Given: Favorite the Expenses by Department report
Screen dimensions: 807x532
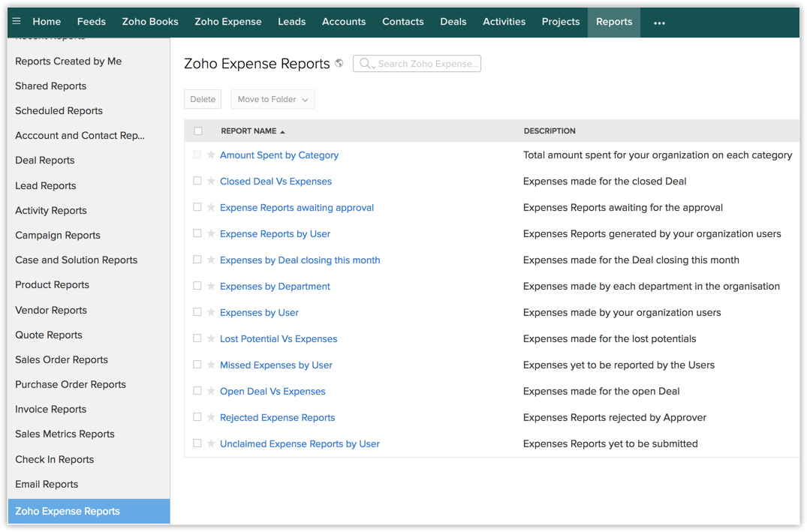Looking at the screenshot, I should [211, 286].
